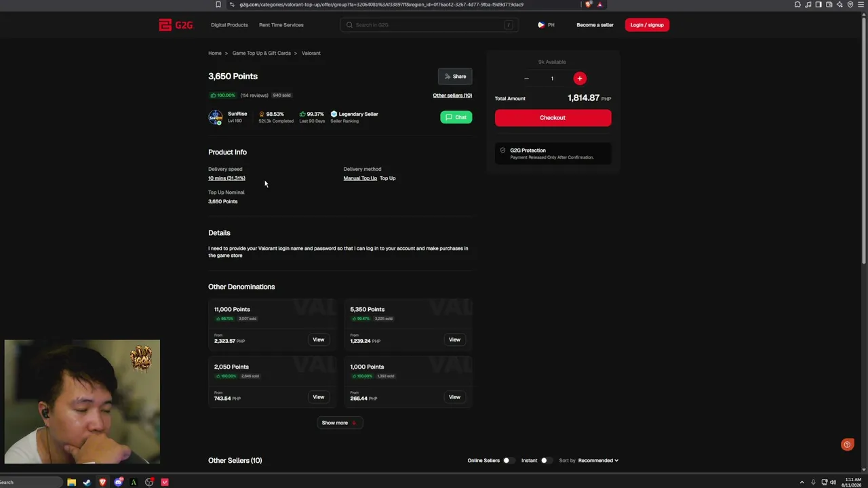This screenshot has height=488, width=868.
Task: Open the Sort by Recommended dropdown
Action: tap(598, 461)
